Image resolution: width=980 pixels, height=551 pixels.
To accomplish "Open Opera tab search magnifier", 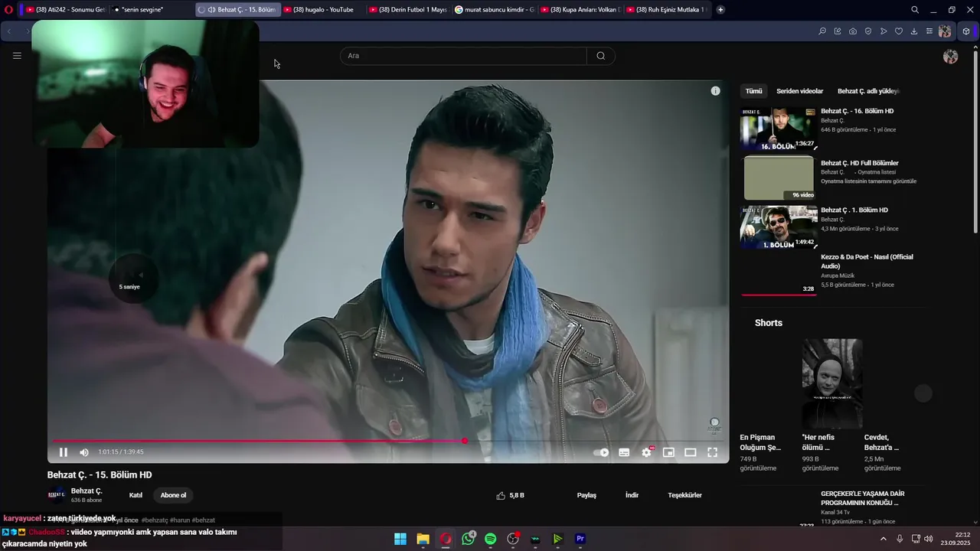I will (x=915, y=10).
